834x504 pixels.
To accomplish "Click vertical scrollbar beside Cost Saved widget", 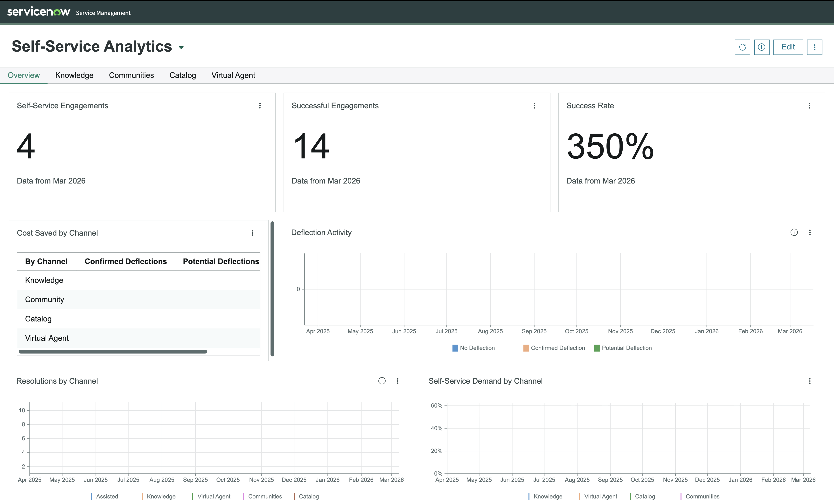I will tap(272, 288).
